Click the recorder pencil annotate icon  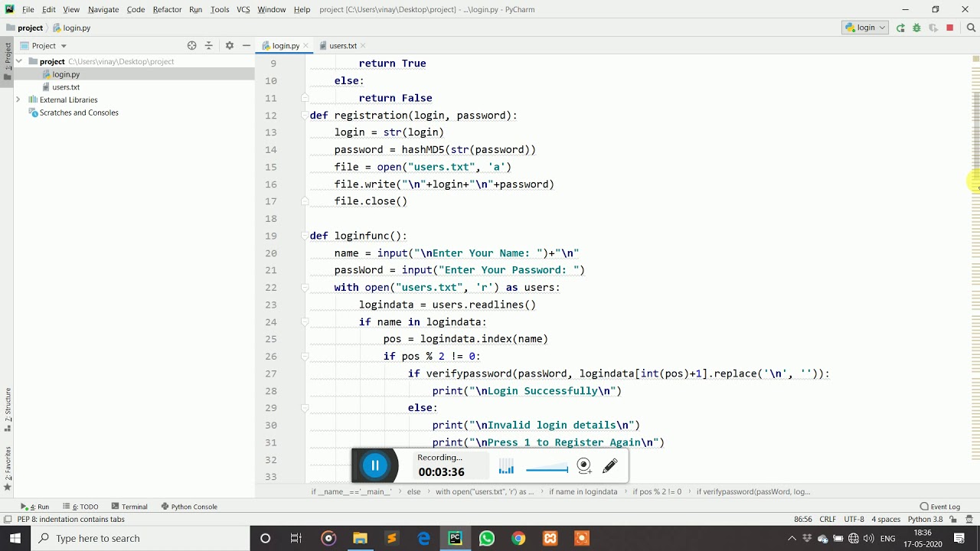tap(610, 465)
